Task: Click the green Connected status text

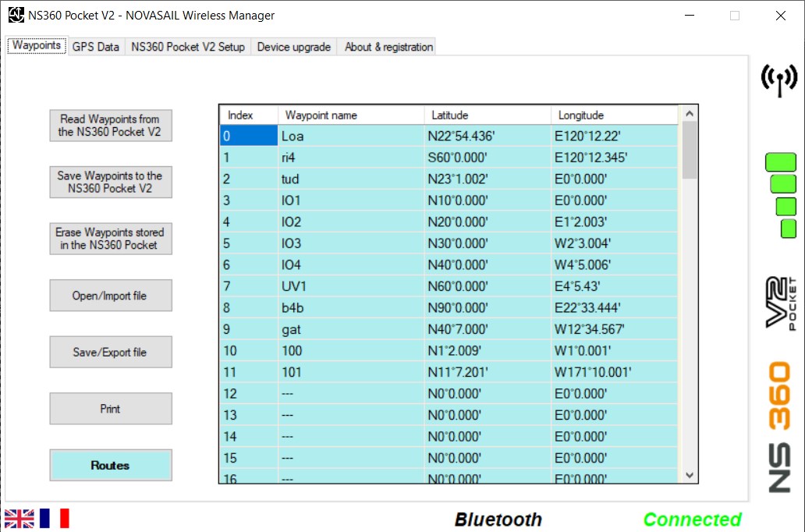Action: tap(692, 520)
